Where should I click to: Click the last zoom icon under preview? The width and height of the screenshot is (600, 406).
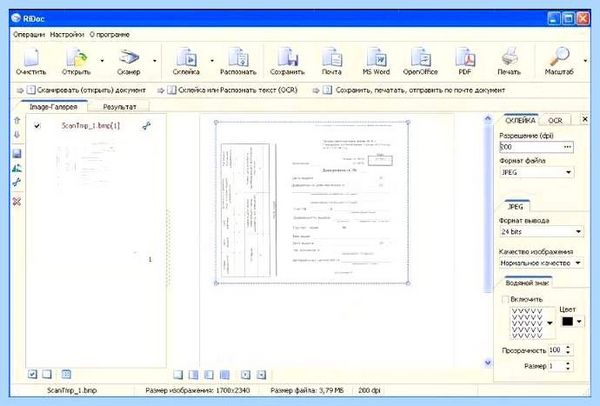(261, 374)
